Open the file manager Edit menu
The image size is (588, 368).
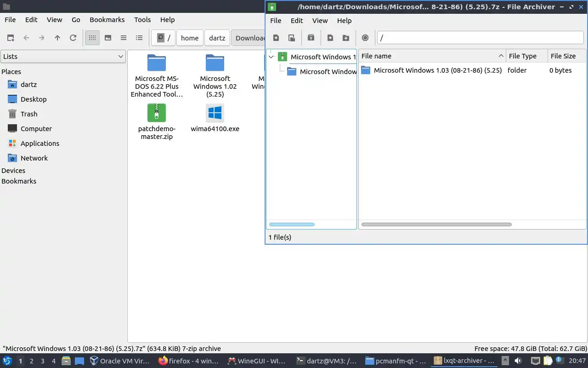click(31, 20)
